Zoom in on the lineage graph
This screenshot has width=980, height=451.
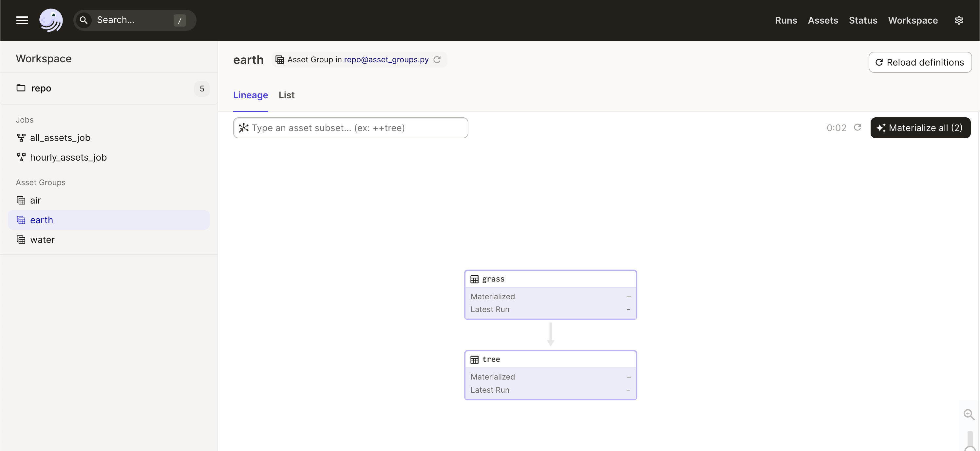[x=969, y=415]
